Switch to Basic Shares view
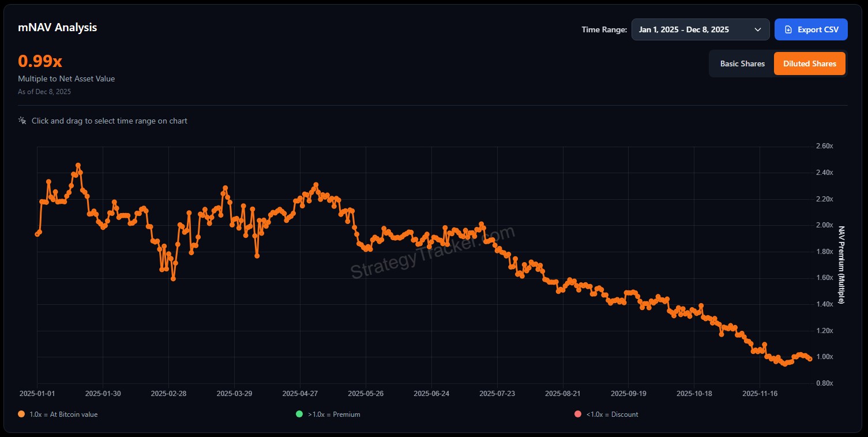The image size is (868, 437). 742,64
